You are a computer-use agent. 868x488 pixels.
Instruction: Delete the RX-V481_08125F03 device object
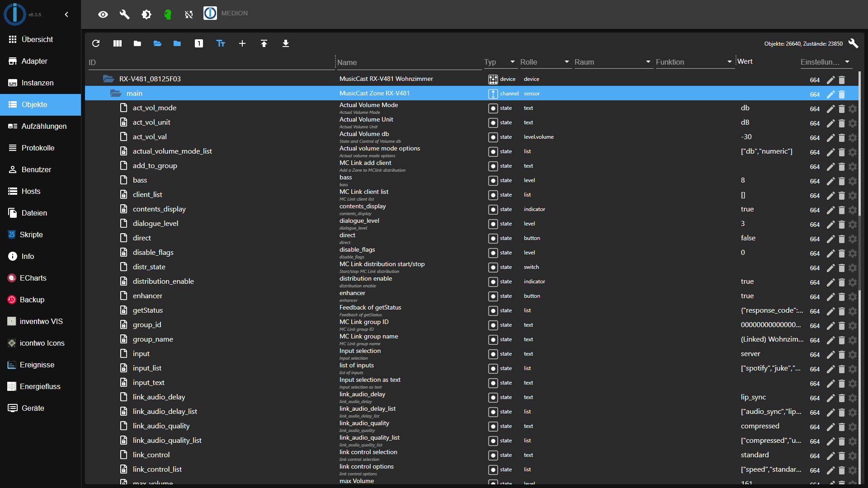(842, 80)
